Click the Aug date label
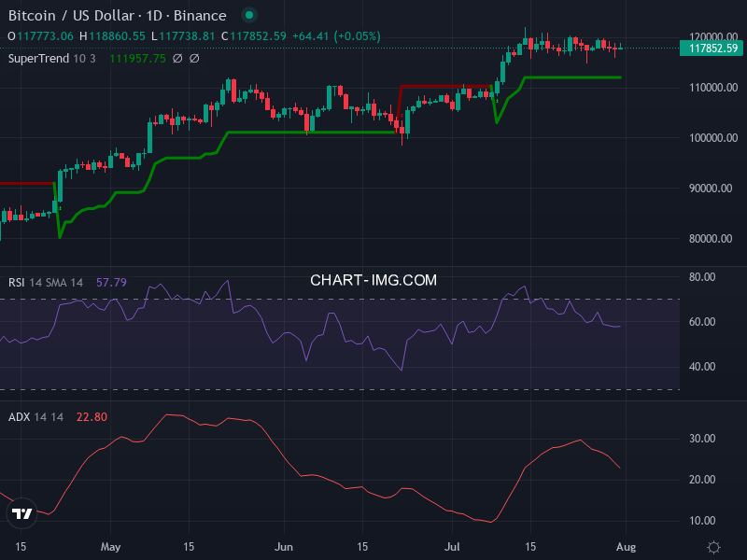Viewport: 747px width, 560px height. (626, 547)
